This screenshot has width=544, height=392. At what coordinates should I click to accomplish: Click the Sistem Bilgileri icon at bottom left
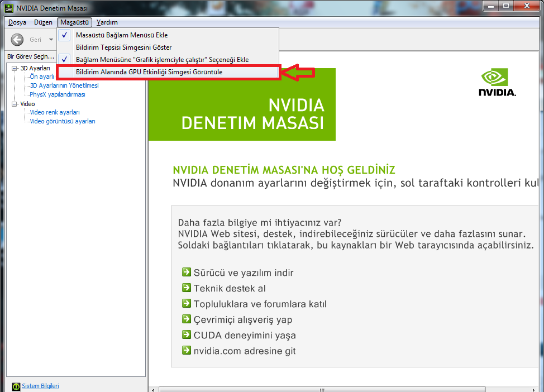[16, 386]
